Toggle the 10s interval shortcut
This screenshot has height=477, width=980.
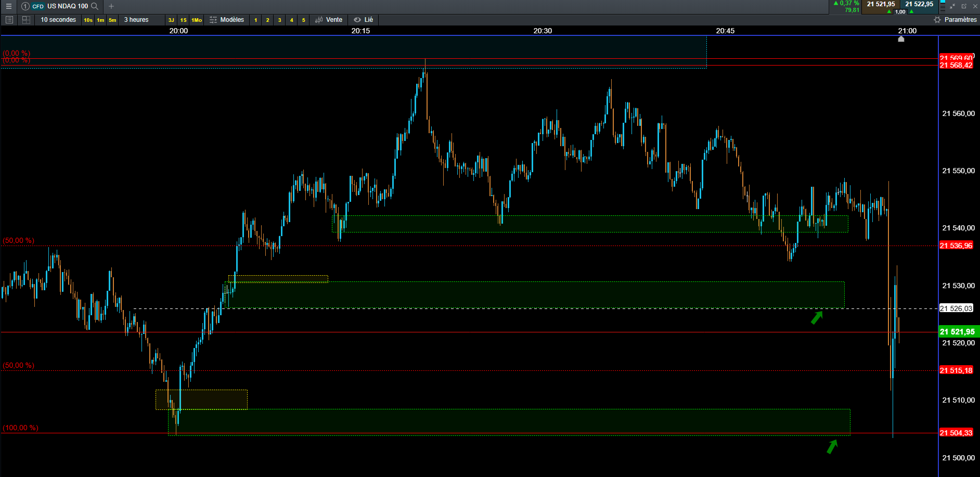point(88,20)
